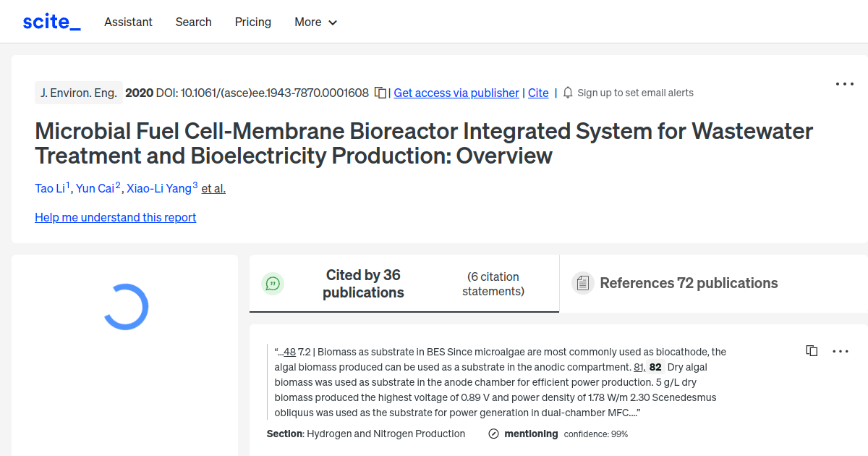Copy the citation statement text
The height and width of the screenshot is (456, 868).
click(812, 350)
